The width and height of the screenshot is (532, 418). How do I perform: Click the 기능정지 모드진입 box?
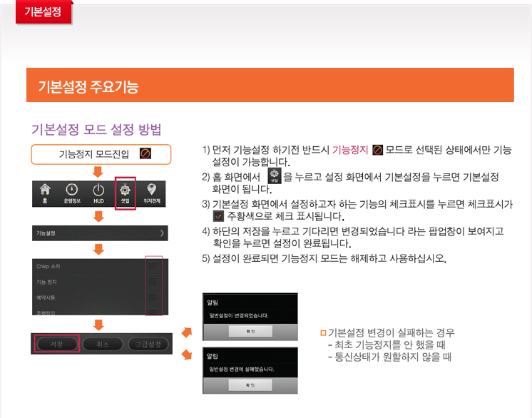click(101, 154)
